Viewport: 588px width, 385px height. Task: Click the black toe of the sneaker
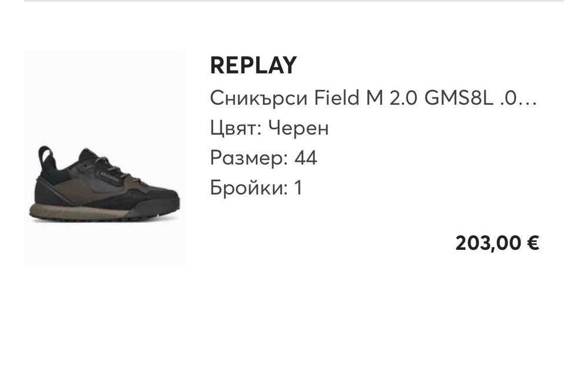pos(162,203)
